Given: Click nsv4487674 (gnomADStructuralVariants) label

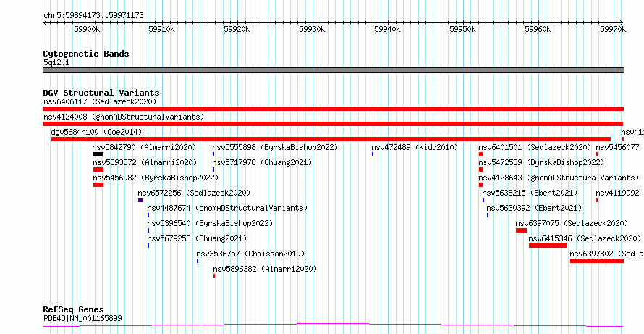Looking at the screenshot, I should click(227, 208).
